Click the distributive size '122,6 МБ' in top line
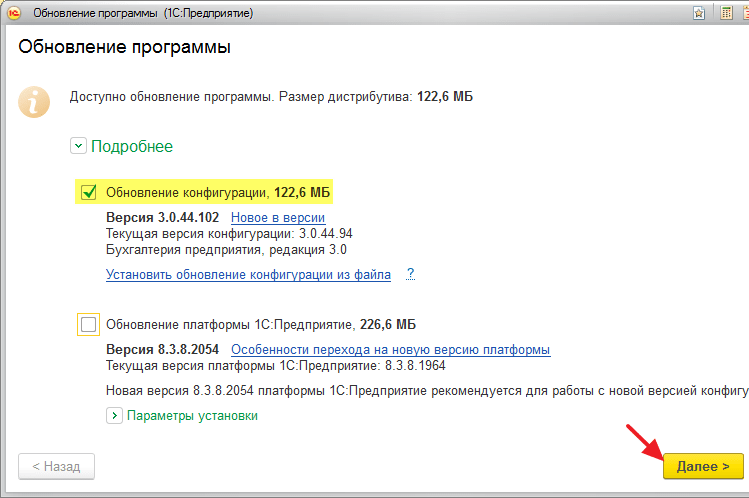 (x=445, y=96)
